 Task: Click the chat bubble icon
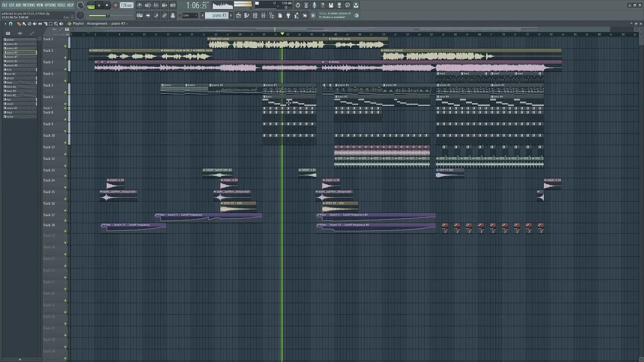click(x=347, y=6)
